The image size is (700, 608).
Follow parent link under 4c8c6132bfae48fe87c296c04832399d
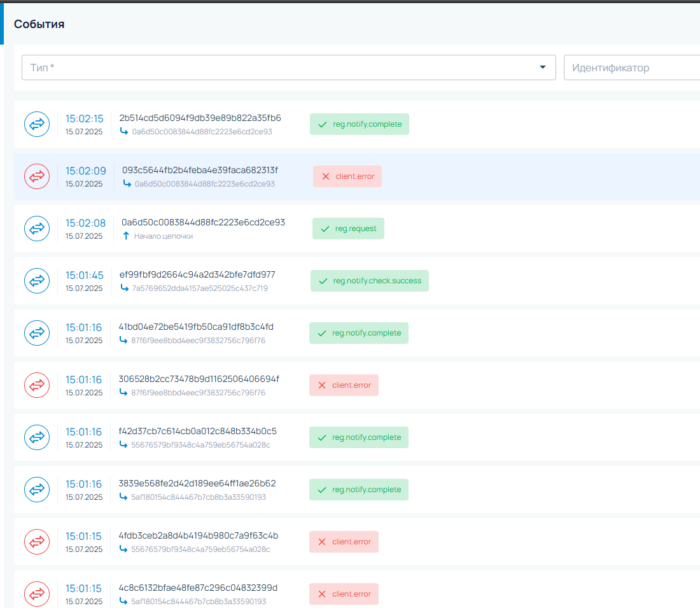(199, 602)
